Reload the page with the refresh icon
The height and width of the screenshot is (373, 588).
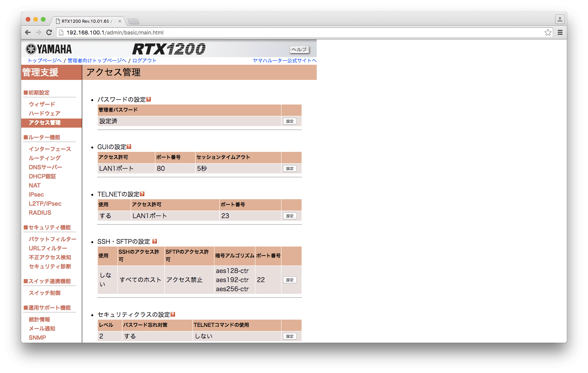[49, 33]
